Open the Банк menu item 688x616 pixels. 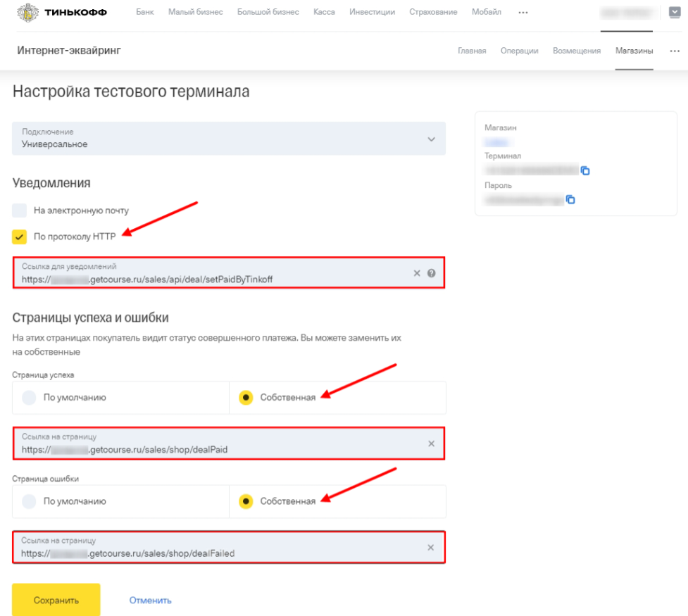tap(145, 12)
